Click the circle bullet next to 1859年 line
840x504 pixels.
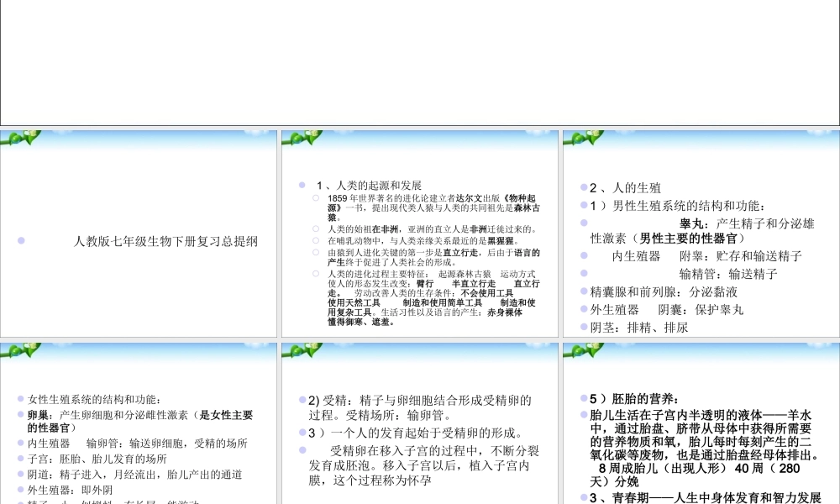[x=315, y=197]
